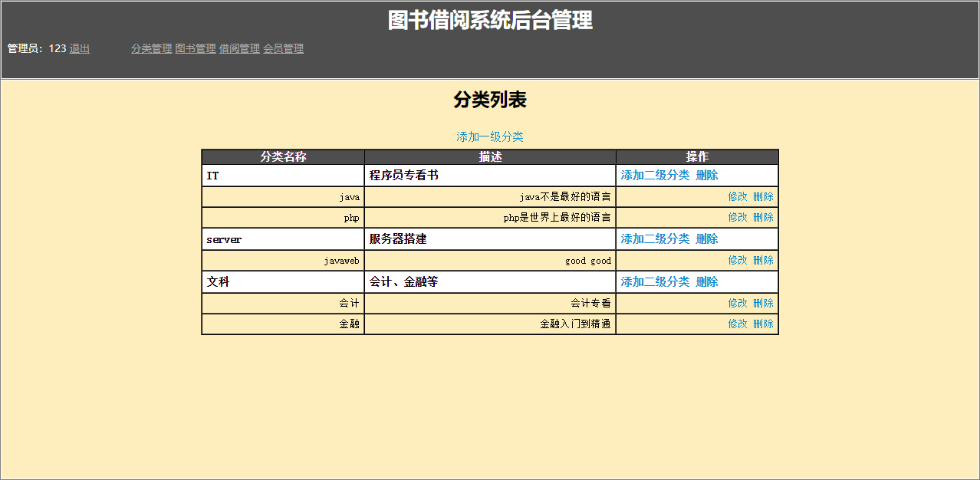This screenshot has height=480, width=980.
Task: Click the server category name cell
Action: (x=283, y=239)
